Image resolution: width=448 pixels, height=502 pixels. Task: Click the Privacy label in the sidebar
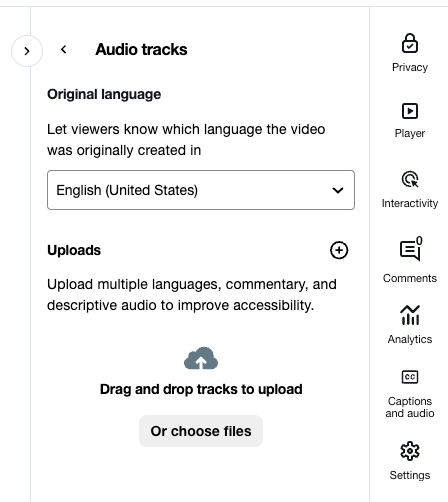(410, 67)
